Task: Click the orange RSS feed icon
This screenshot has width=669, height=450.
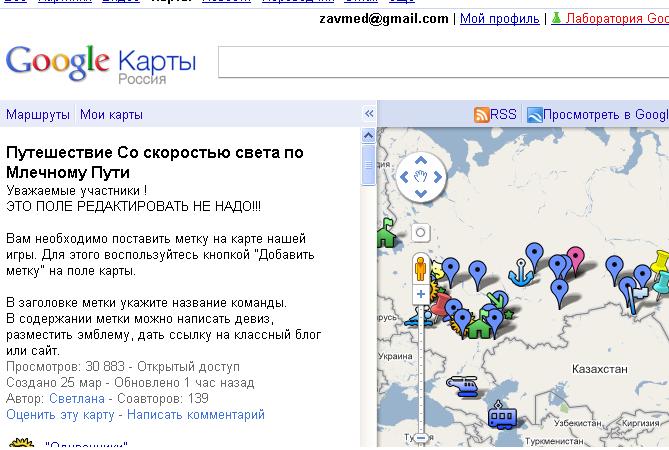Action: pos(481,115)
